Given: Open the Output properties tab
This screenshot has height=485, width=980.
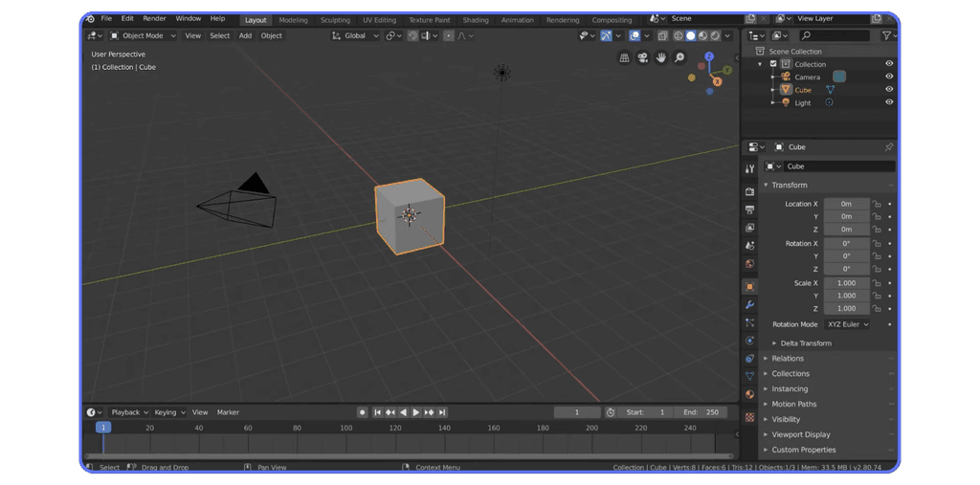Looking at the screenshot, I should coord(750,209).
